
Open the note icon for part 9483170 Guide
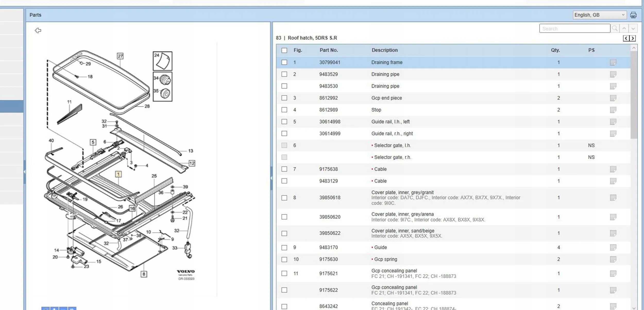pyautogui.click(x=613, y=247)
